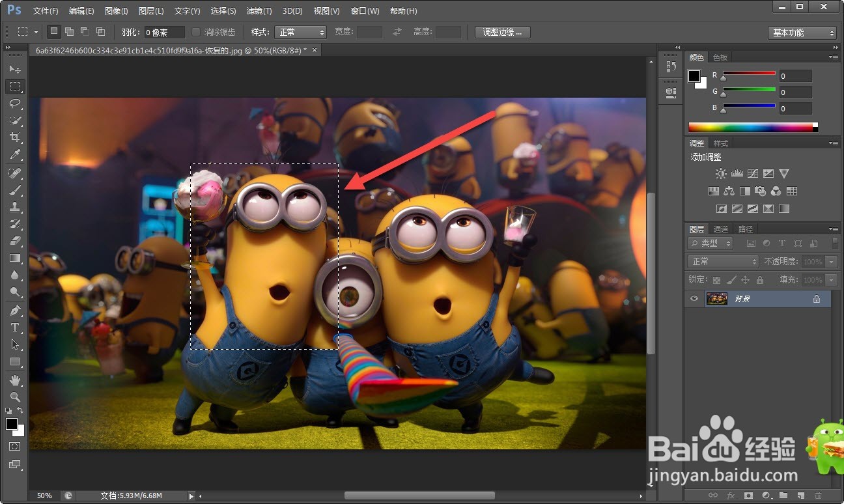Select the Brush tool
Screen dimensions: 844x504
tap(15, 190)
